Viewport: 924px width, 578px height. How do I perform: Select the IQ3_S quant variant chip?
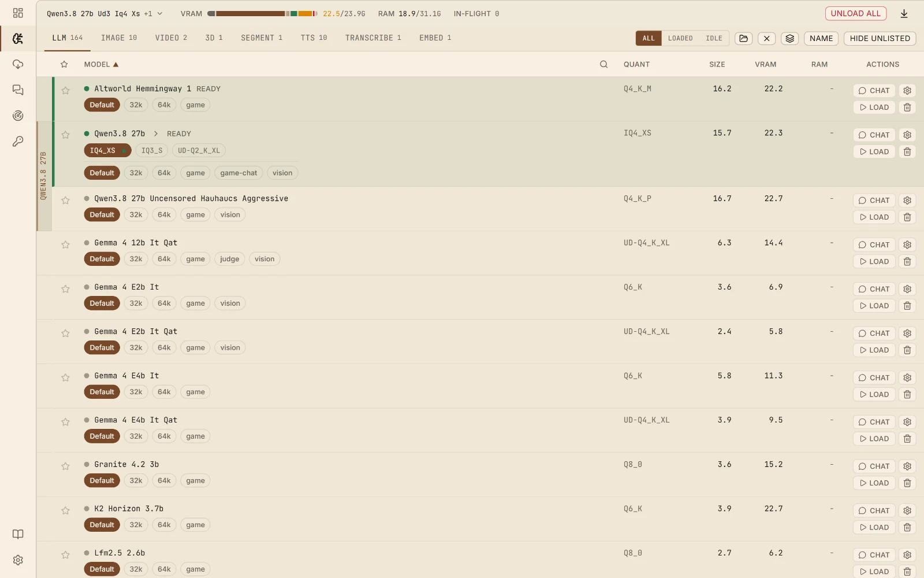(152, 150)
